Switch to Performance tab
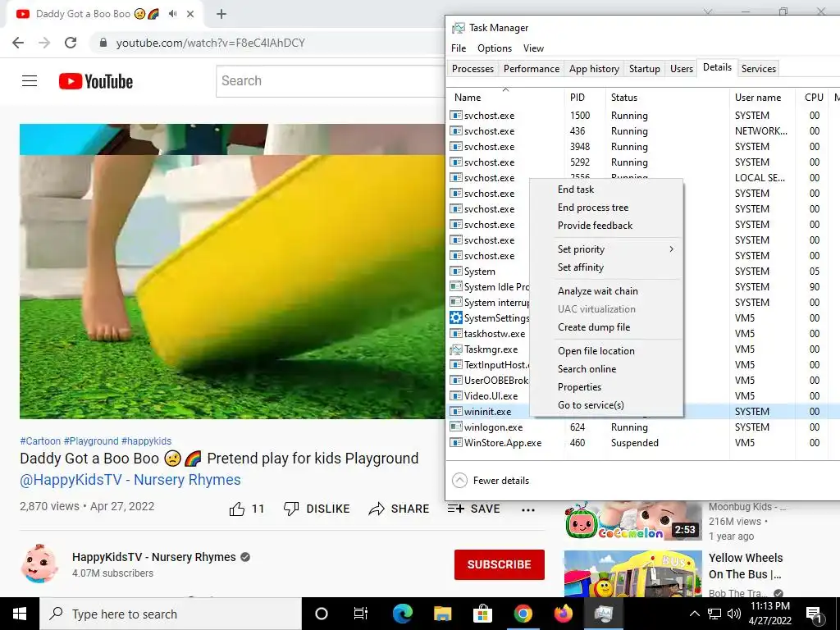 [x=532, y=69]
